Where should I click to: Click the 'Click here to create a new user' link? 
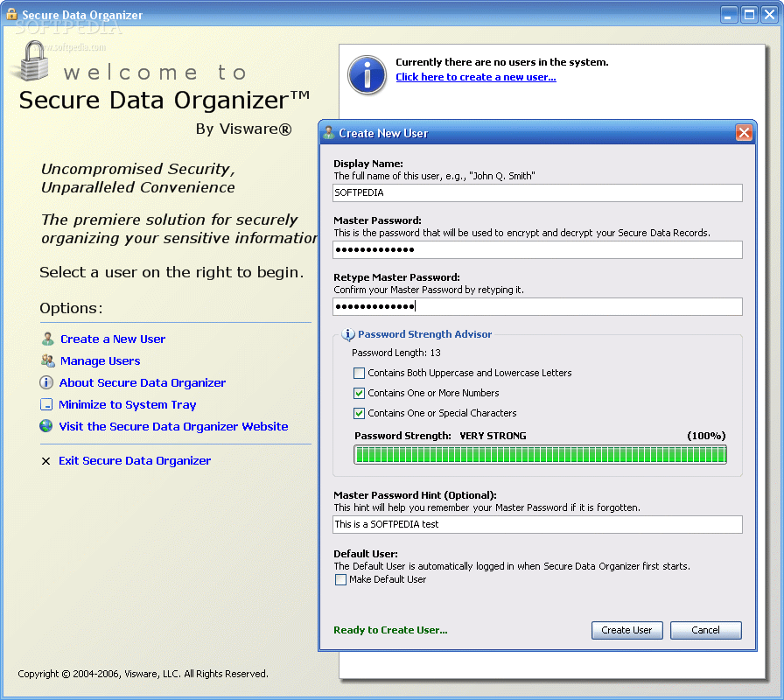[x=476, y=77]
